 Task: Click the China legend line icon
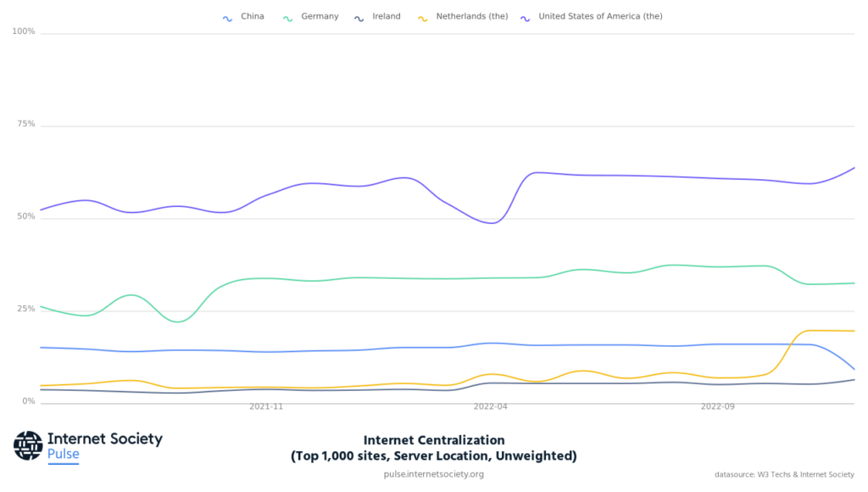pyautogui.click(x=226, y=17)
